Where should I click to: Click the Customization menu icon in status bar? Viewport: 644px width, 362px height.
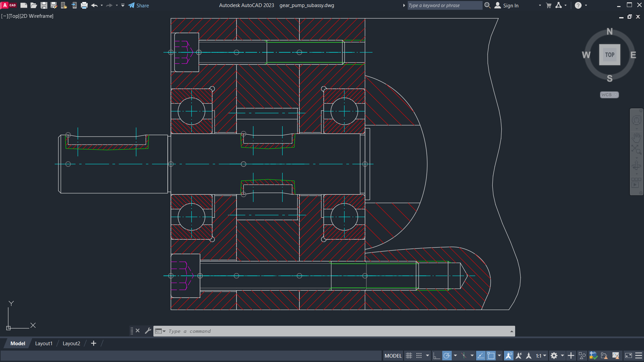pos(639,356)
